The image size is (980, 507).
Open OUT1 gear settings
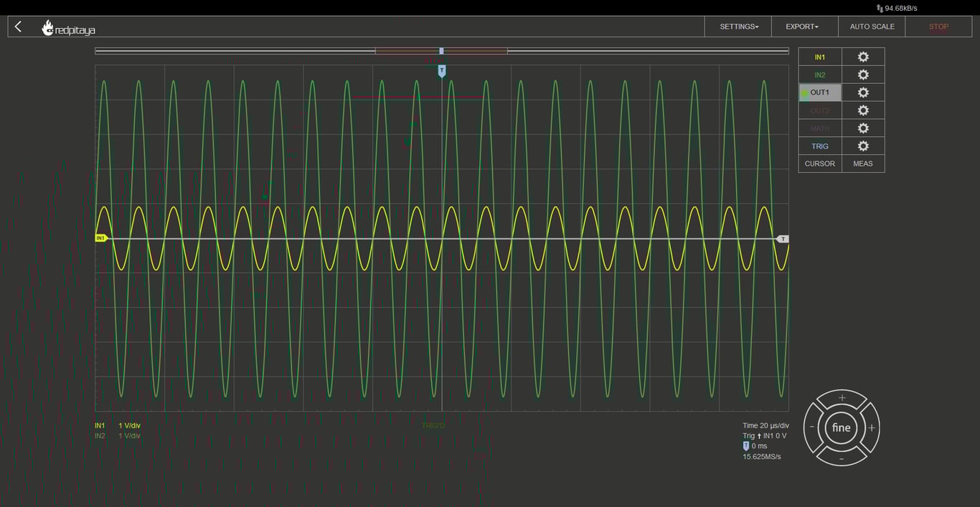coord(863,93)
